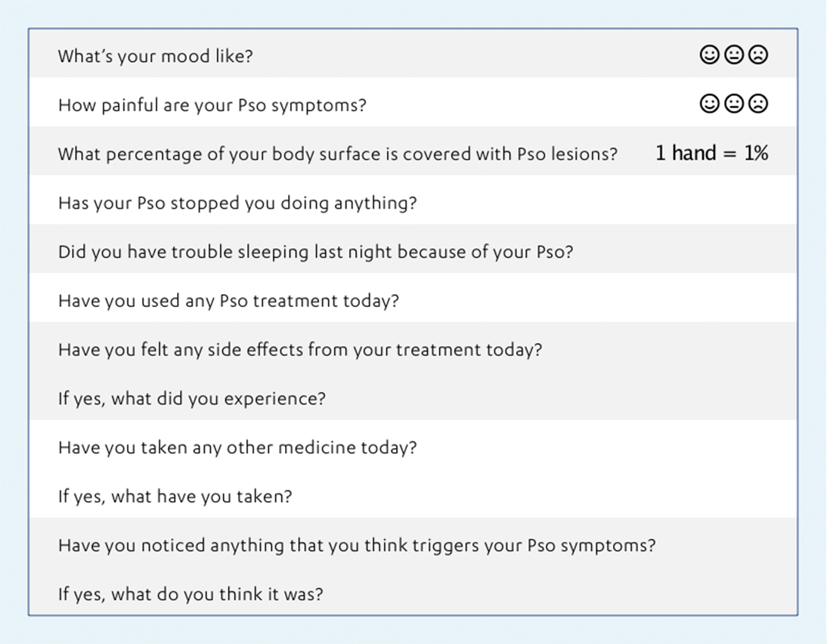
Task: Choose the neutral face for mood
Action: pos(733,54)
